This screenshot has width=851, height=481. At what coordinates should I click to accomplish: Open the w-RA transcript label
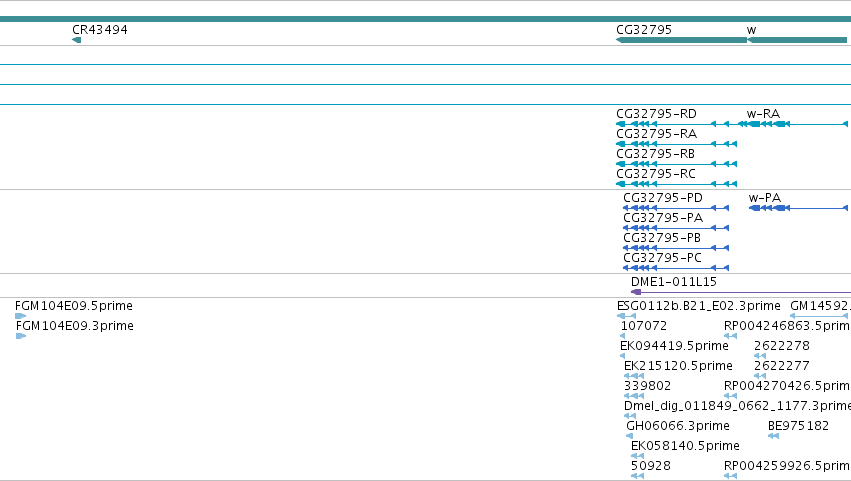click(764, 114)
